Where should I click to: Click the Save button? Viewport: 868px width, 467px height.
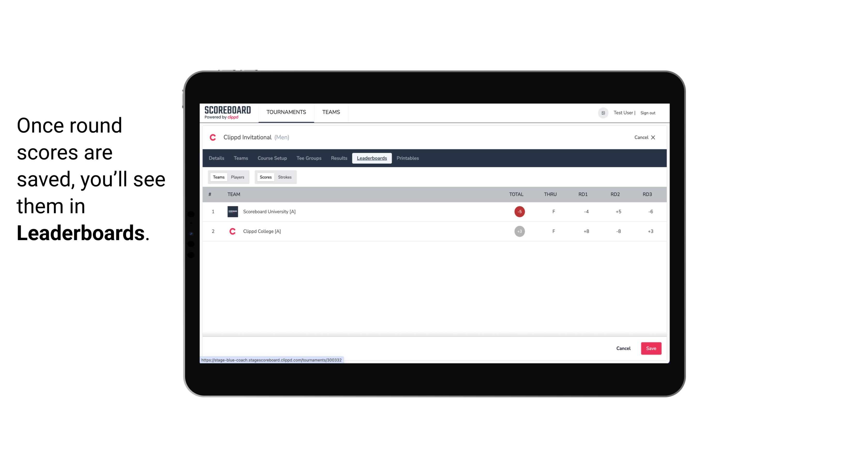coord(651,348)
